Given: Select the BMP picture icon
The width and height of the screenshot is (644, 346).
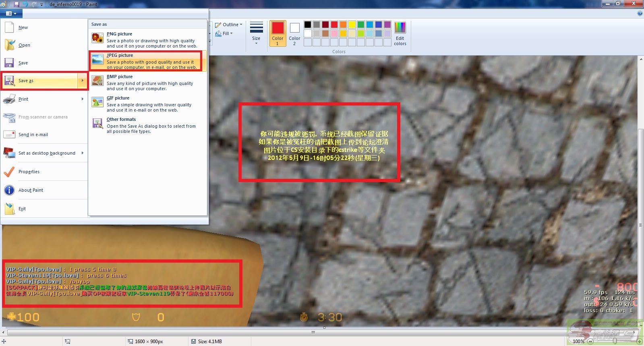Looking at the screenshot, I should click(97, 81).
